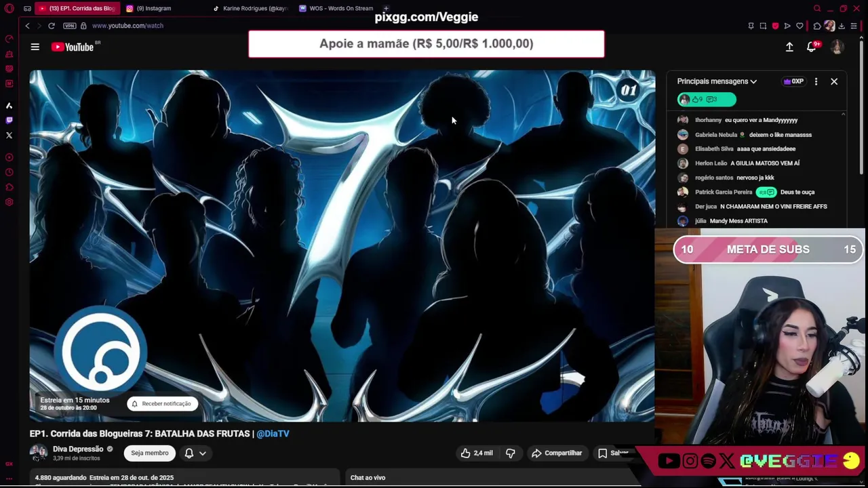Screen dimensions: 868x488
Task: Open the @DiaTV link in video title
Action: [273, 434]
